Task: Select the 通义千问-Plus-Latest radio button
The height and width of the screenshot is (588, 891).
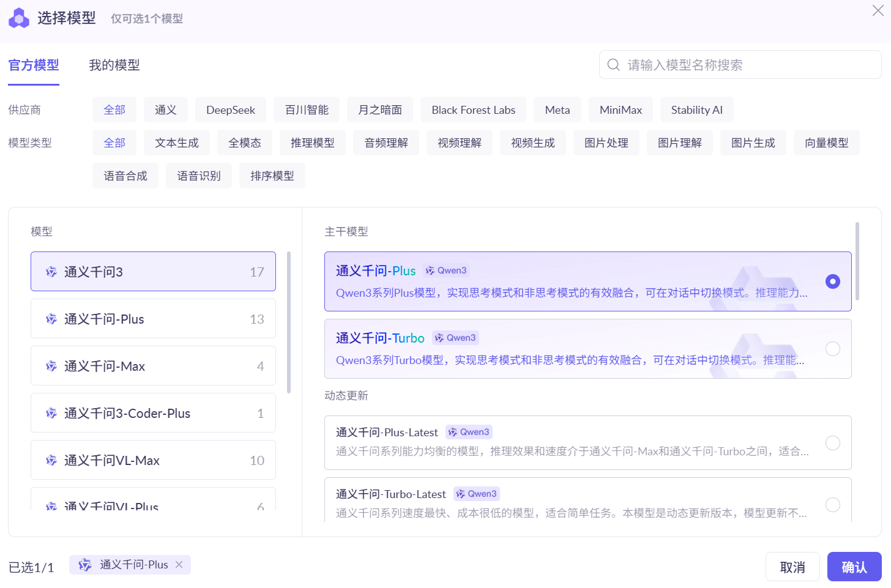Action: (833, 443)
